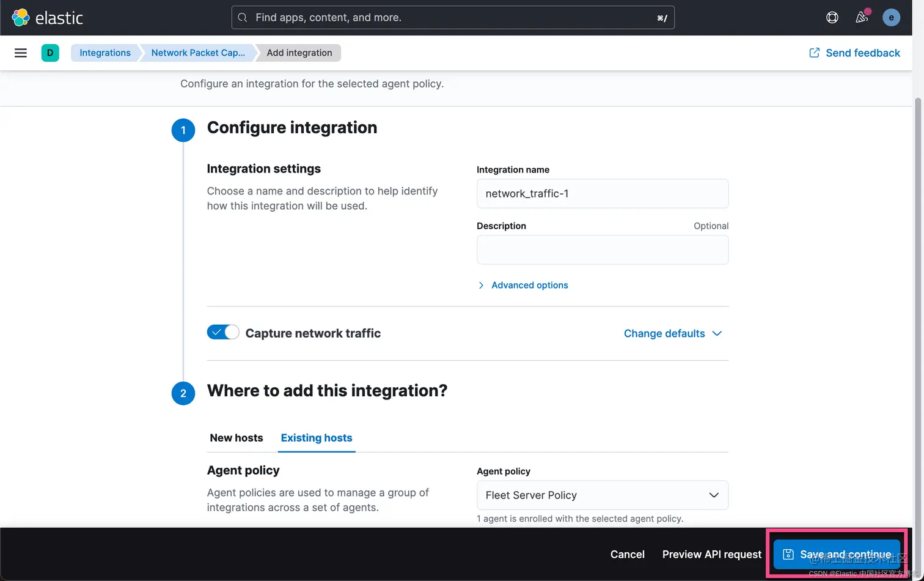
Task: Go to the Integrations breadcrumb
Action: [105, 53]
